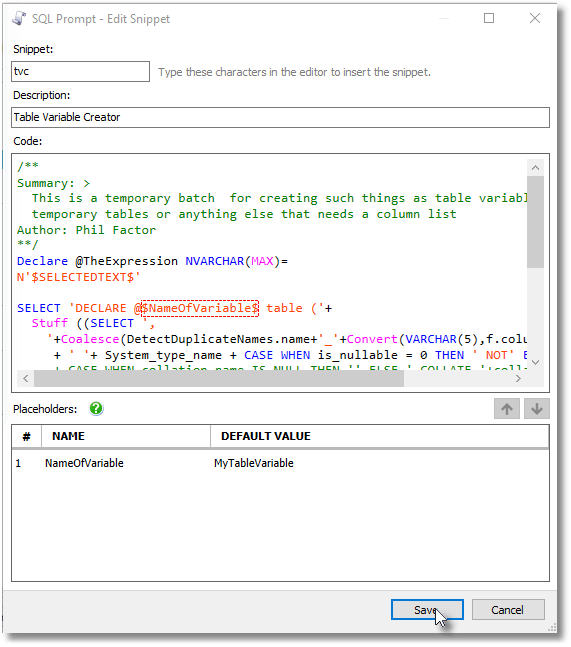Click the Cancel button
Image resolution: width=571 pixels, height=647 pixels.
pos(508,609)
